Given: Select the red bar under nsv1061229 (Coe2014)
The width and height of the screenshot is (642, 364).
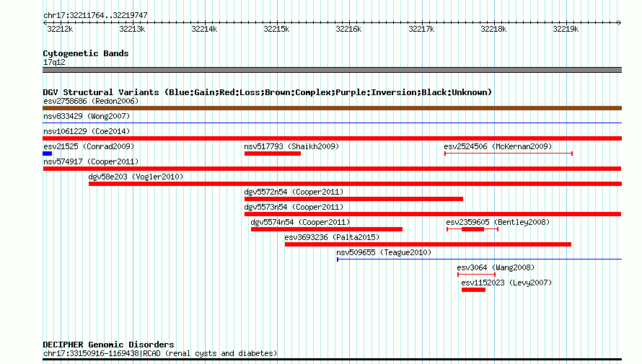Looking at the screenshot, I should (x=332, y=138).
